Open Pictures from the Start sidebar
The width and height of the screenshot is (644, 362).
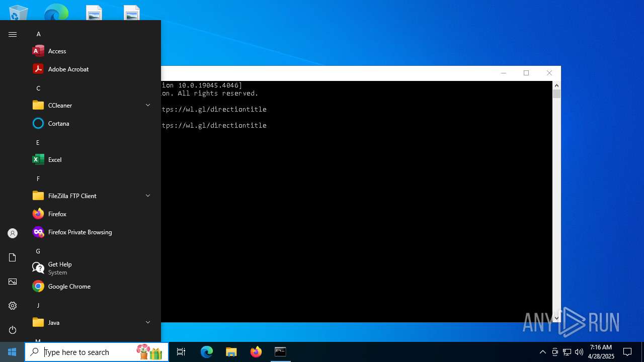(13, 282)
